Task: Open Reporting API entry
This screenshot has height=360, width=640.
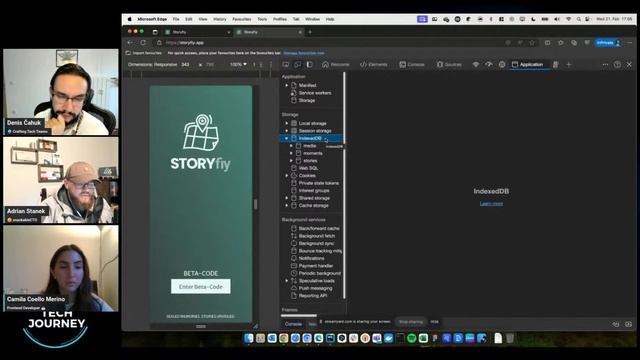Action: tap(313, 296)
